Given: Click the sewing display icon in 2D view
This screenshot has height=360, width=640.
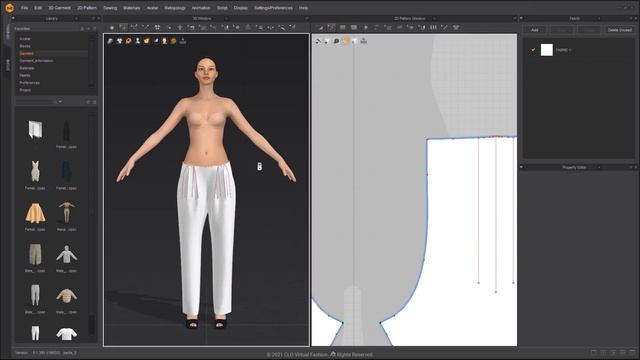Looking at the screenshot, I should point(318,41).
